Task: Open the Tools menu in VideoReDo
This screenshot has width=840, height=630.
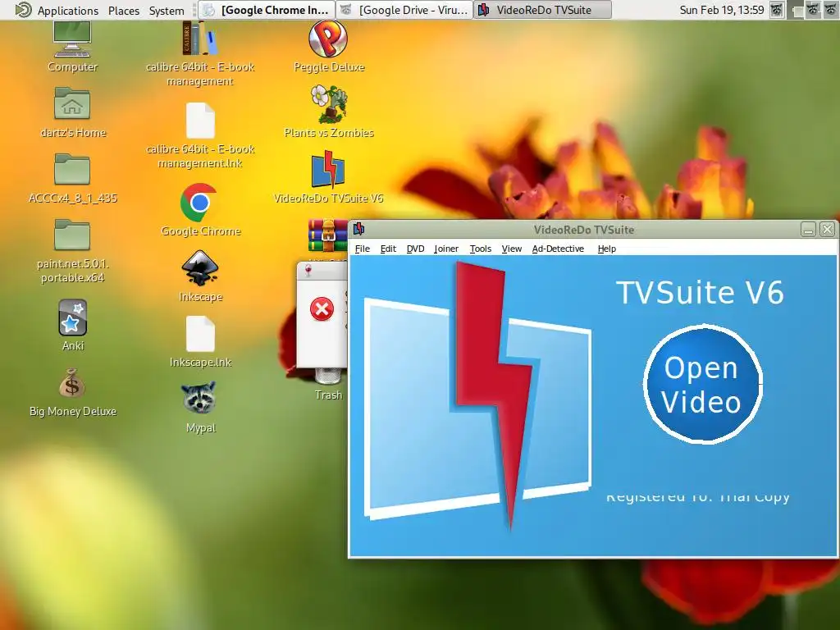Action: coord(480,249)
